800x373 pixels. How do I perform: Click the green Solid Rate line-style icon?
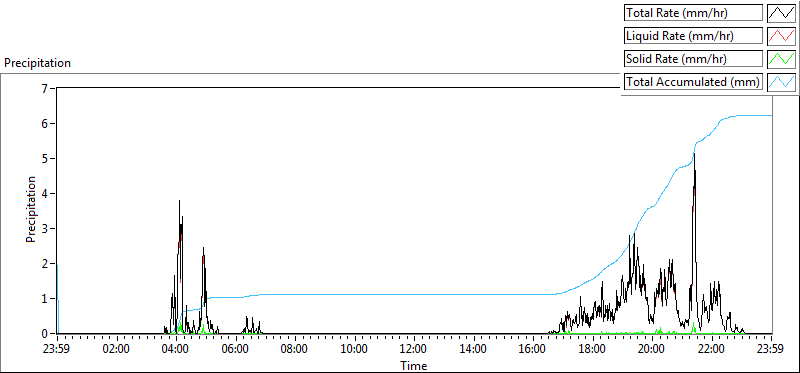click(781, 59)
